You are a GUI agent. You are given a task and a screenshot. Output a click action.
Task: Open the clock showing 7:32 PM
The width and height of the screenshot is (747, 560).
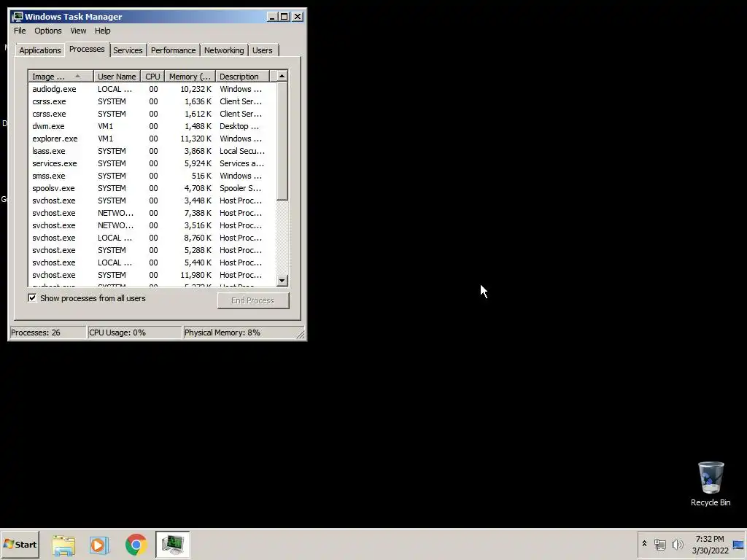coord(710,544)
